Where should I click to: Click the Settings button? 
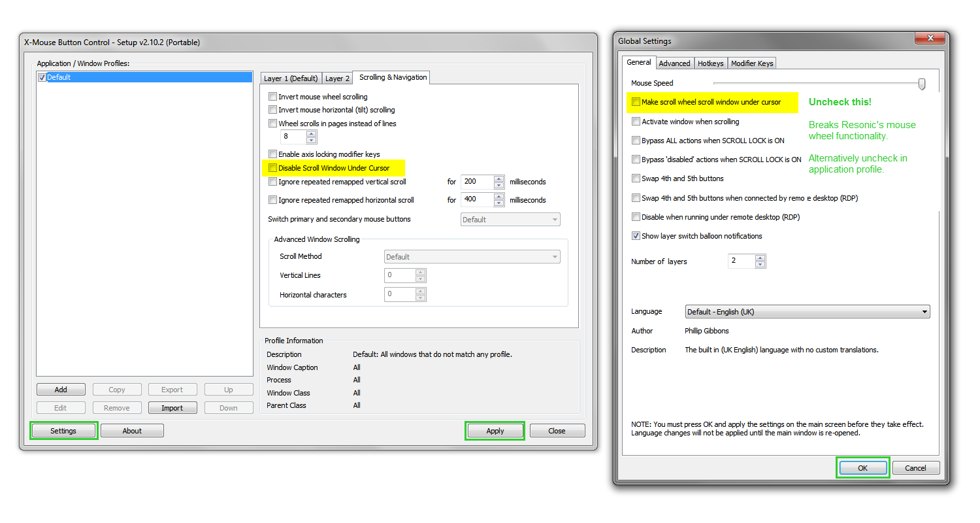tap(63, 431)
